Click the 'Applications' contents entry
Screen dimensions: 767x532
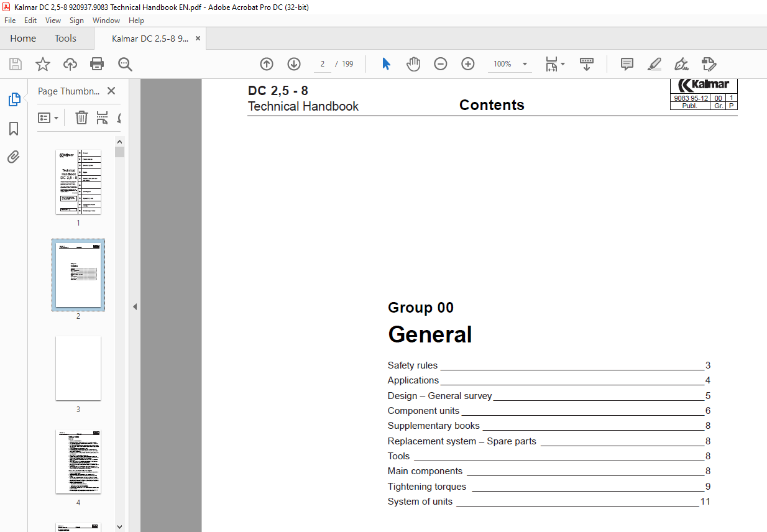click(413, 380)
